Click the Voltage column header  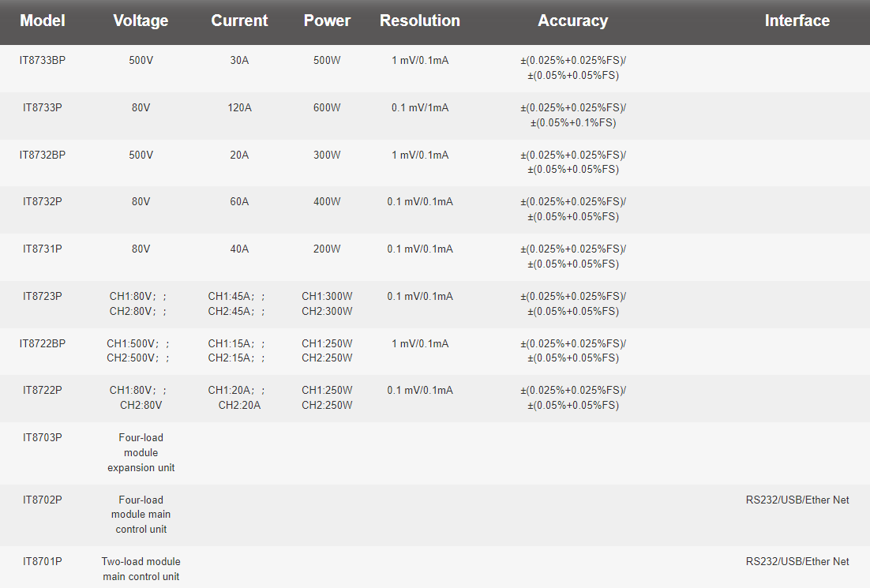(141, 21)
